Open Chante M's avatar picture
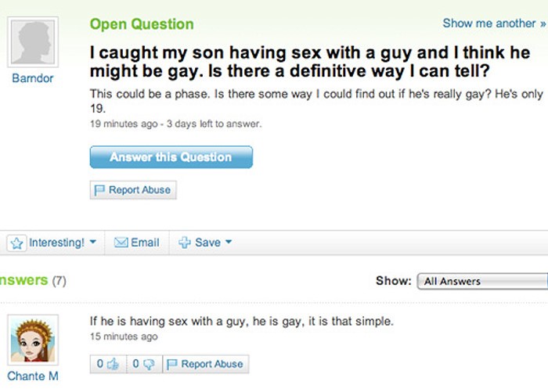Image resolution: width=548 pixels, height=392 pixels. 33,340
